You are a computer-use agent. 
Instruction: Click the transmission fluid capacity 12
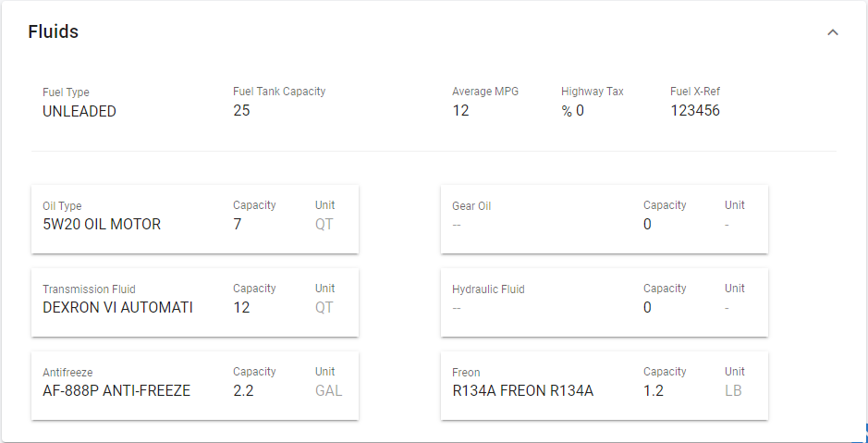(241, 308)
